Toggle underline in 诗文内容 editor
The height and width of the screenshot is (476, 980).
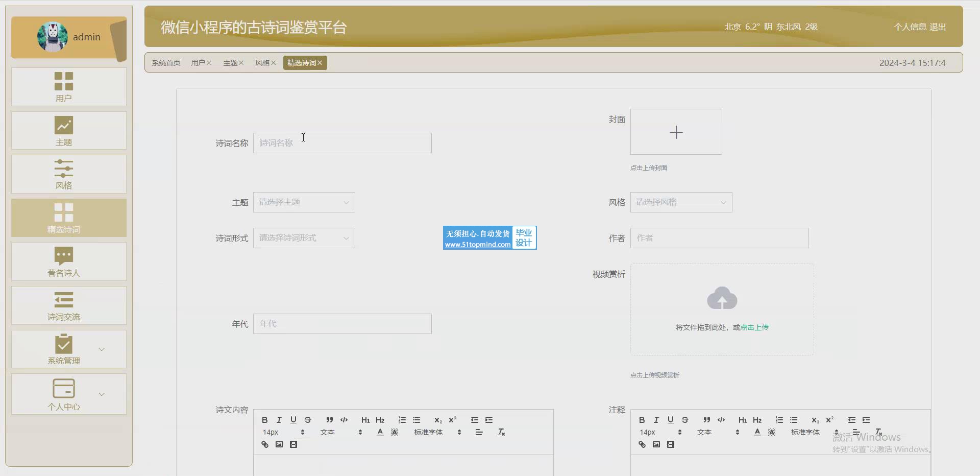click(x=293, y=420)
